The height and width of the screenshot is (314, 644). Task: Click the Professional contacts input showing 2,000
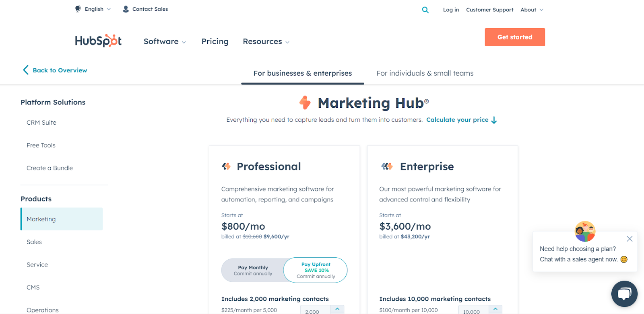tap(316, 310)
